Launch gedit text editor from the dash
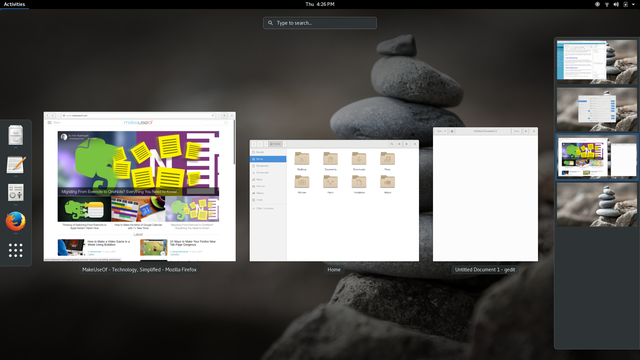640x360 pixels. (16, 164)
